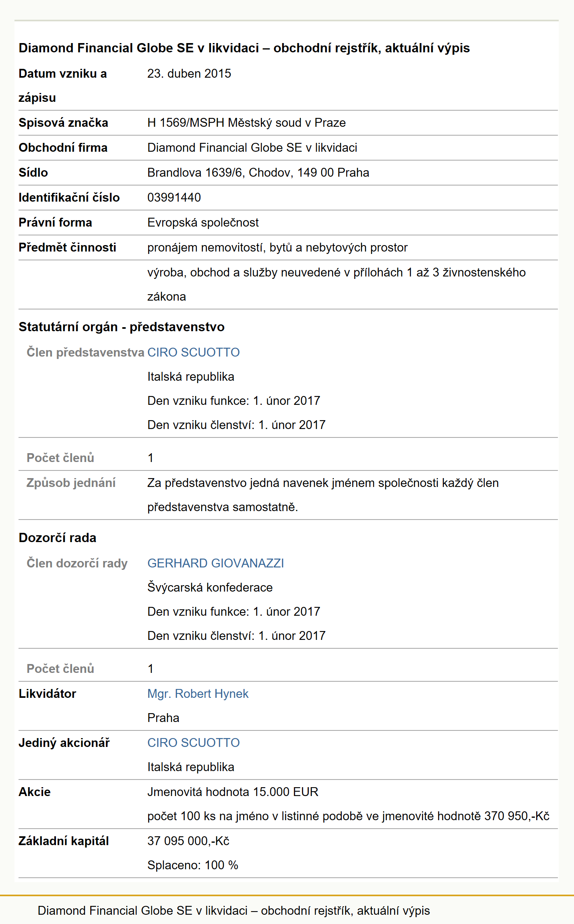The height and width of the screenshot is (924, 574).
Task: Click the Dozorčí rada section heading
Action: coord(58,538)
